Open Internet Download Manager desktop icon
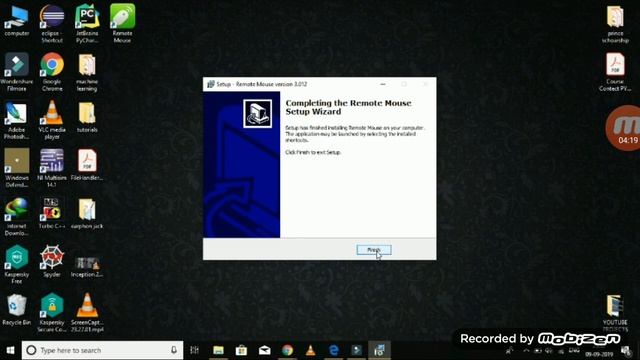 [17, 216]
